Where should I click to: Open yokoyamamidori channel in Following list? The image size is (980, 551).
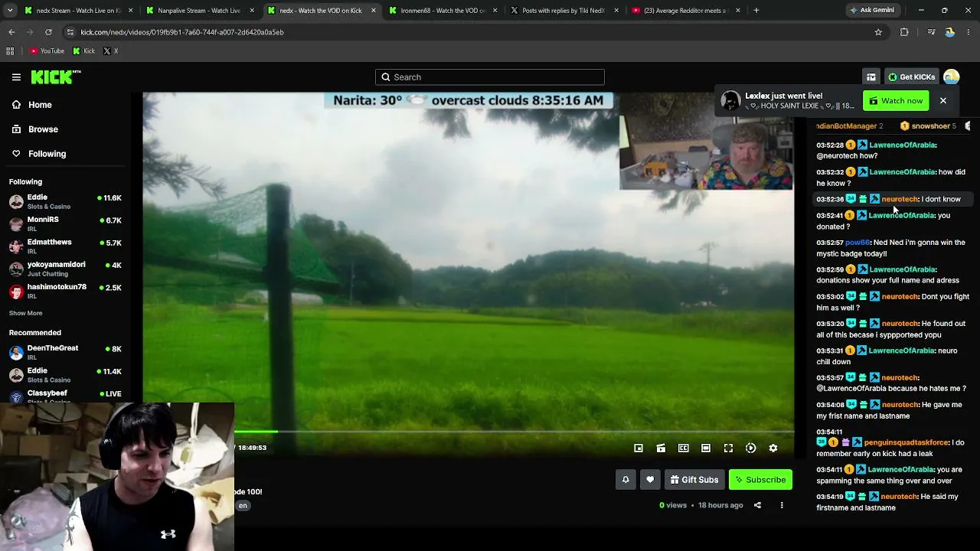[x=65, y=269]
